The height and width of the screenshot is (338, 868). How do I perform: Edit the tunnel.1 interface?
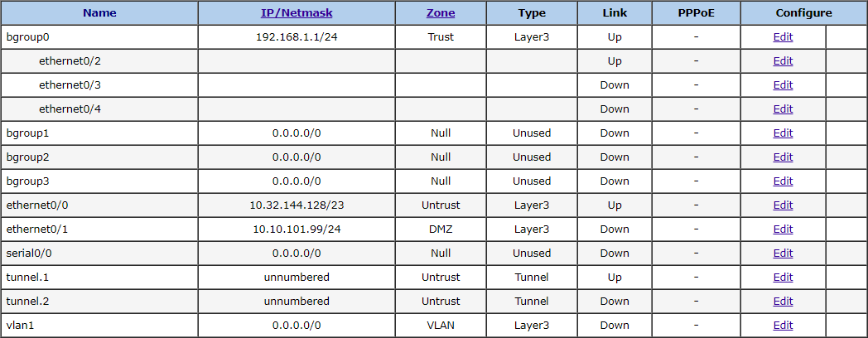point(783,278)
